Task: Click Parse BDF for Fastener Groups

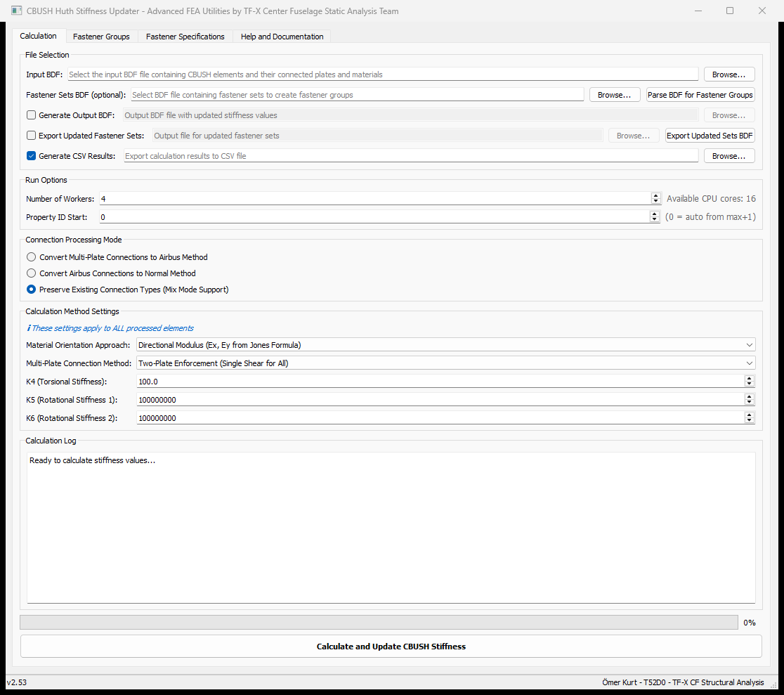Action: click(700, 94)
